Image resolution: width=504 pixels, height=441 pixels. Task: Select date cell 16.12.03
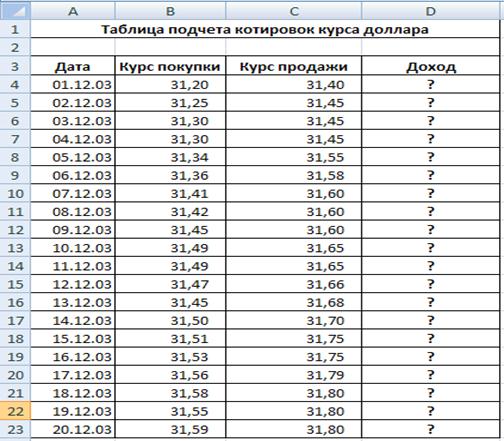tap(73, 357)
